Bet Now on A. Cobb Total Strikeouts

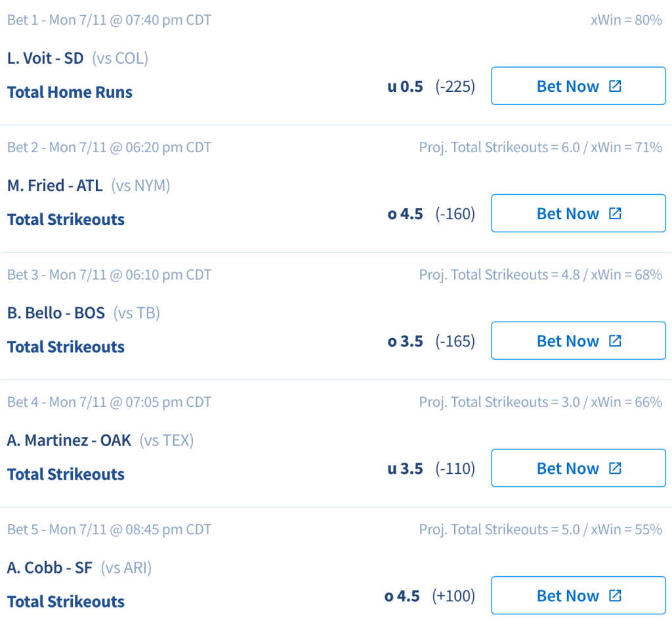(579, 595)
